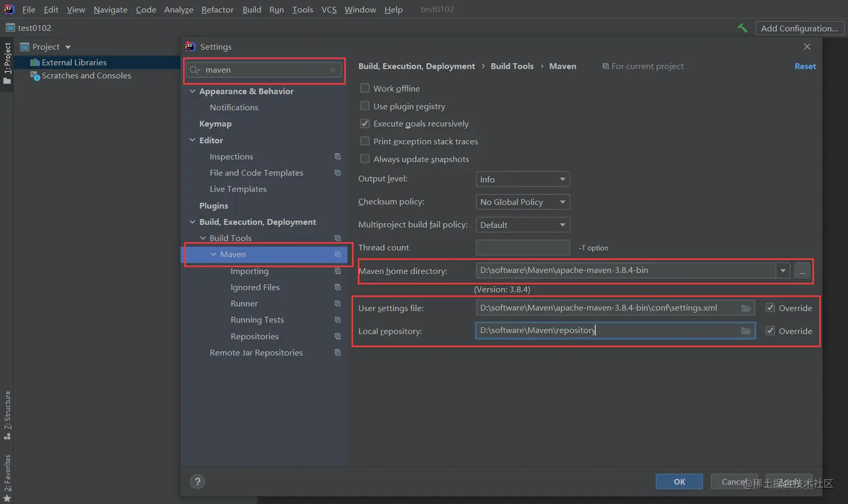Open the Navigate menu
The width and height of the screenshot is (848, 504).
[110, 10]
